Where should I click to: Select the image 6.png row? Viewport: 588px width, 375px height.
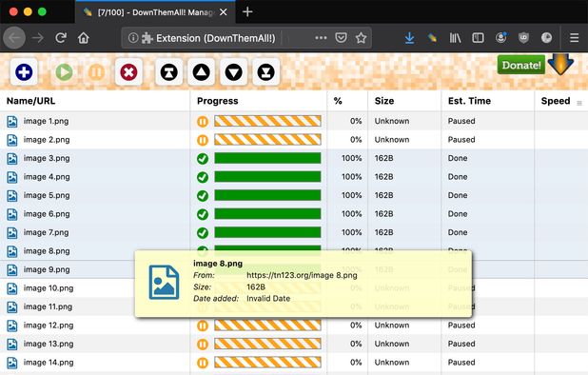(x=294, y=214)
